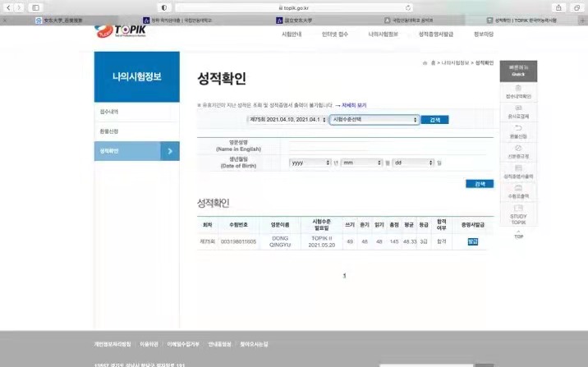Click the TOPIK logo
Screen dimensions: 588x367
121,31
